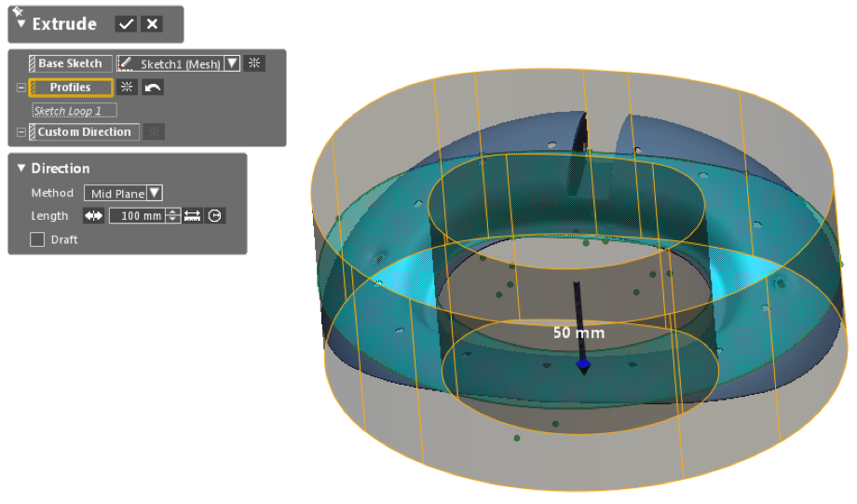The width and height of the screenshot is (857, 504).
Task: Click the clear-selection icon beside Profiles
Action: point(127,88)
